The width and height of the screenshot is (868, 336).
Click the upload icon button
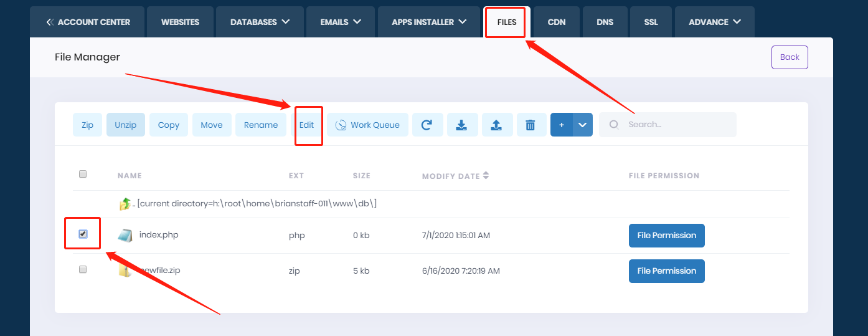click(496, 125)
